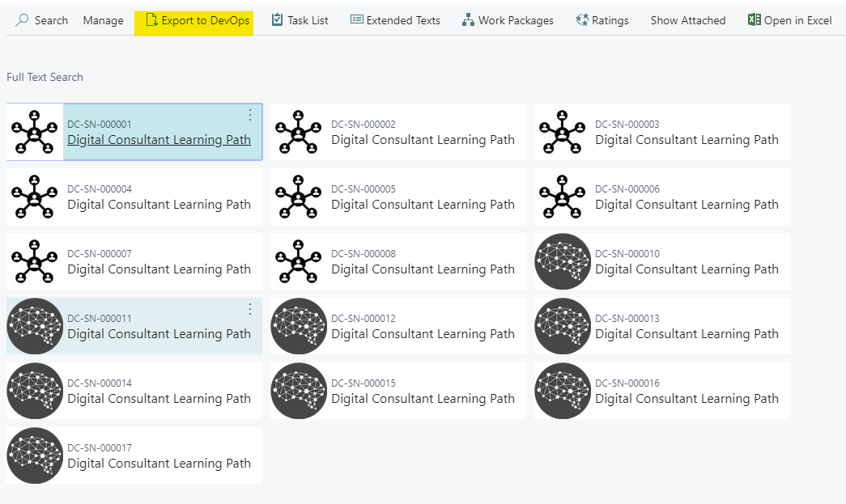The width and height of the screenshot is (846, 504).
Task: Click the Extended Texts icon
Action: click(356, 20)
